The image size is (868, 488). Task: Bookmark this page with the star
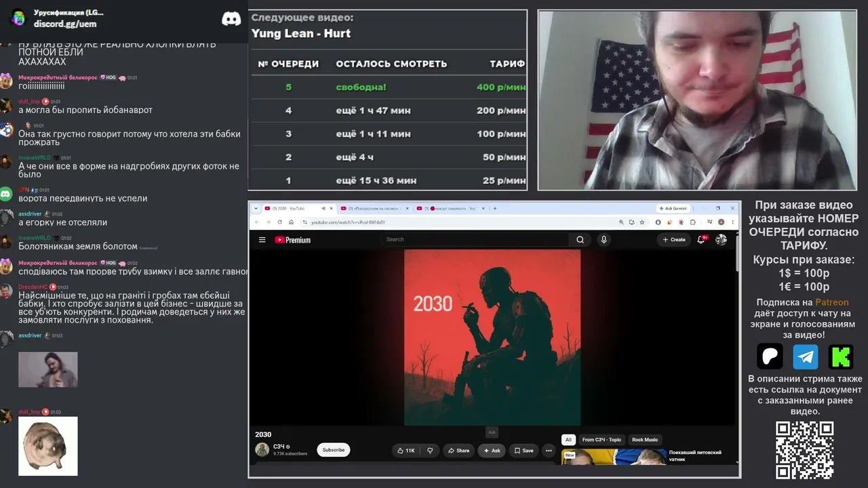pyautogui.click(x=641, y=222)
